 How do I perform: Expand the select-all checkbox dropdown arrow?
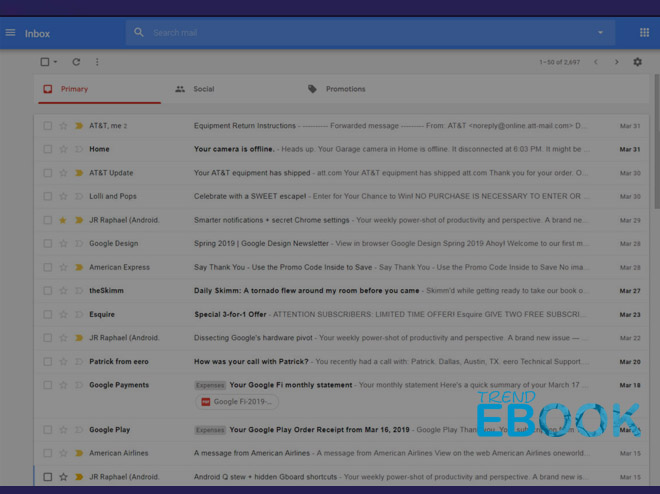pyautogui.click(x=56, y=62)
